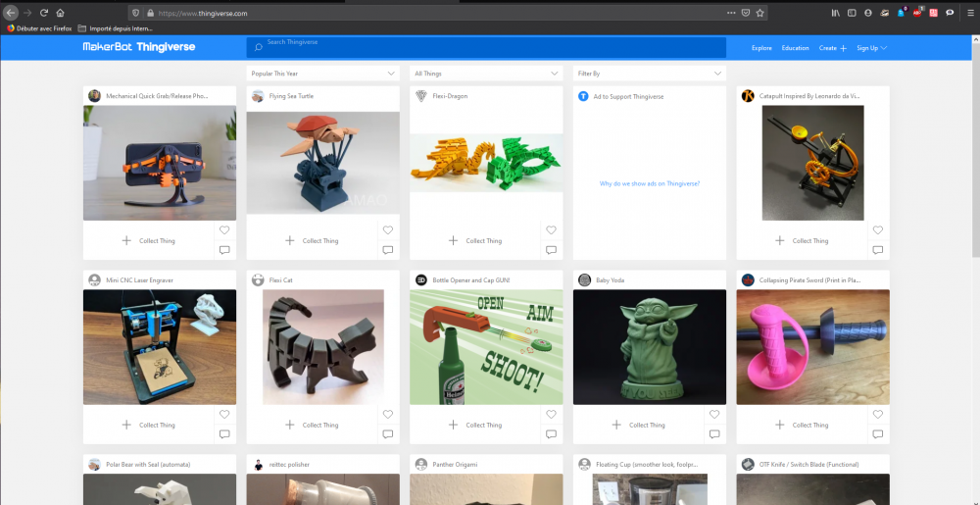Click Collect Thing on Collapsing Pirate Sword

pos(802,425)
